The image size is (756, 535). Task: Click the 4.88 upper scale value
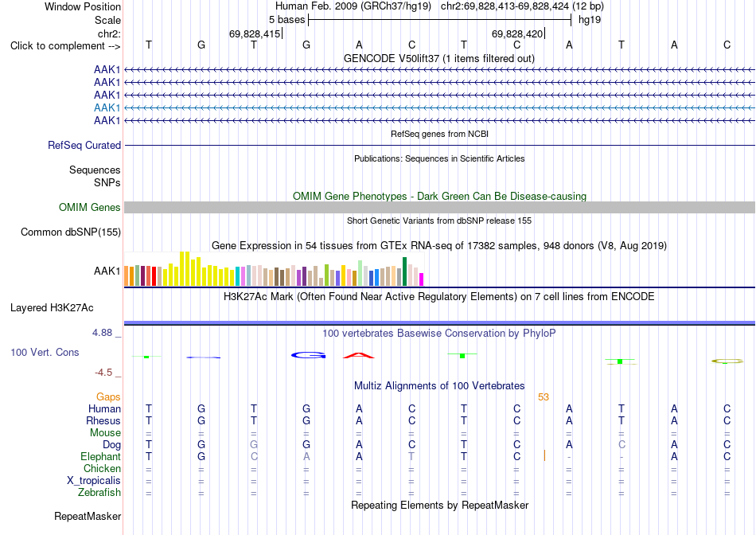102,333
